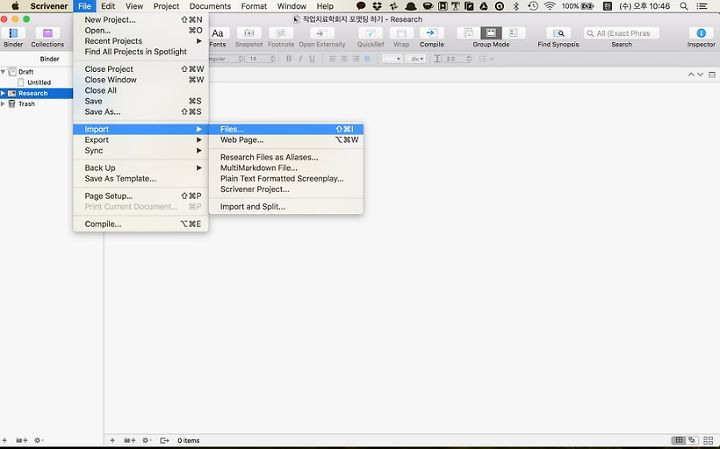Collapse the Draft folder triangle

(x=3, y=72)
